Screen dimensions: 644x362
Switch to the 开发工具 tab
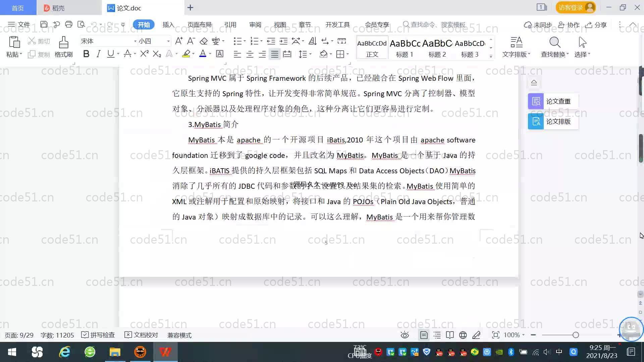tap(337, 24)
